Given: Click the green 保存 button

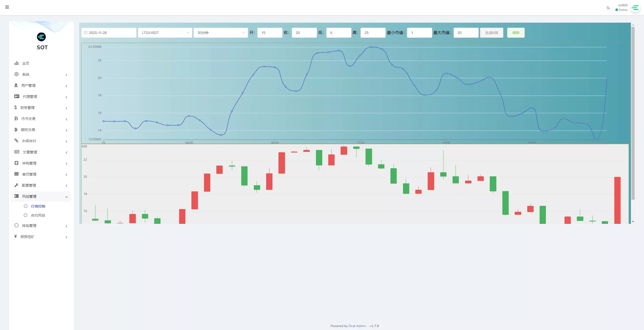Looking at the screenshot, I should pos(516,33).
